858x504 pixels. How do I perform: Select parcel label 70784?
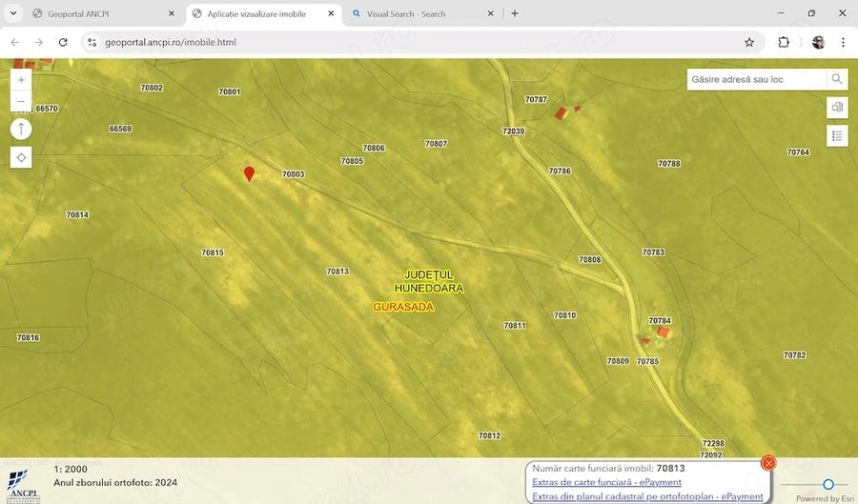click(x=660, y=321)
